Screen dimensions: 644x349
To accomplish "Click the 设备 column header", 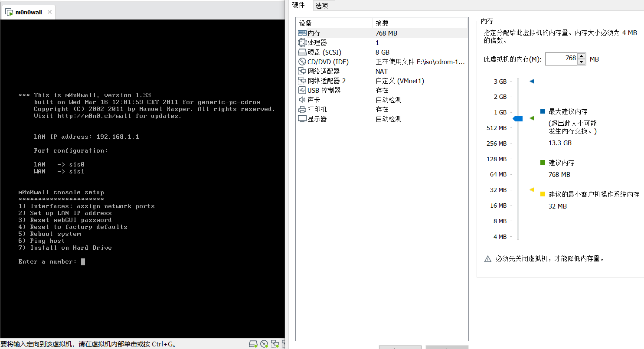I will coord(334,23).
